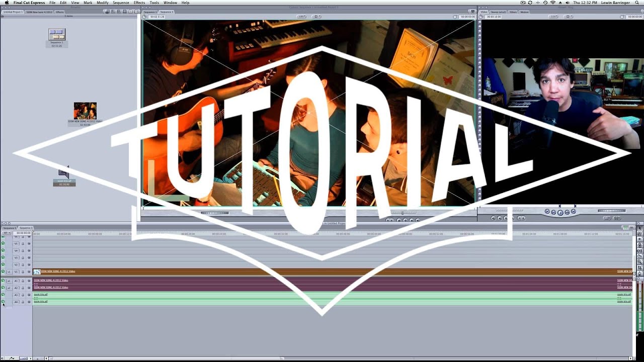Open the Modify menu
Viewport: 644px width, 362px height.
click(x=103, y=3)
